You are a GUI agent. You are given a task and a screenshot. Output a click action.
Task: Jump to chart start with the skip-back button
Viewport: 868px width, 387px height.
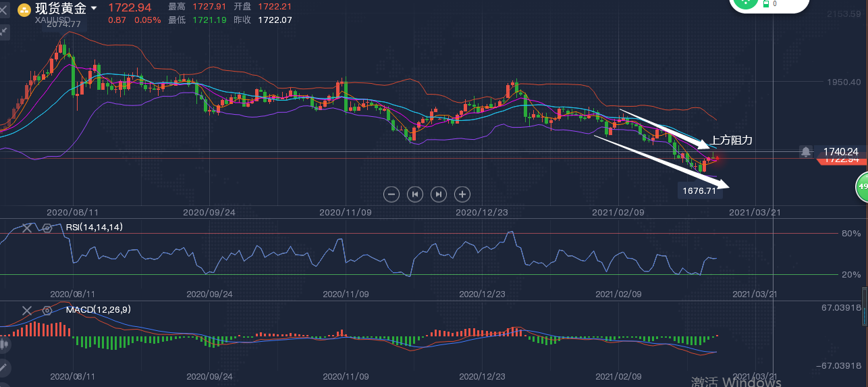[415, 195]
